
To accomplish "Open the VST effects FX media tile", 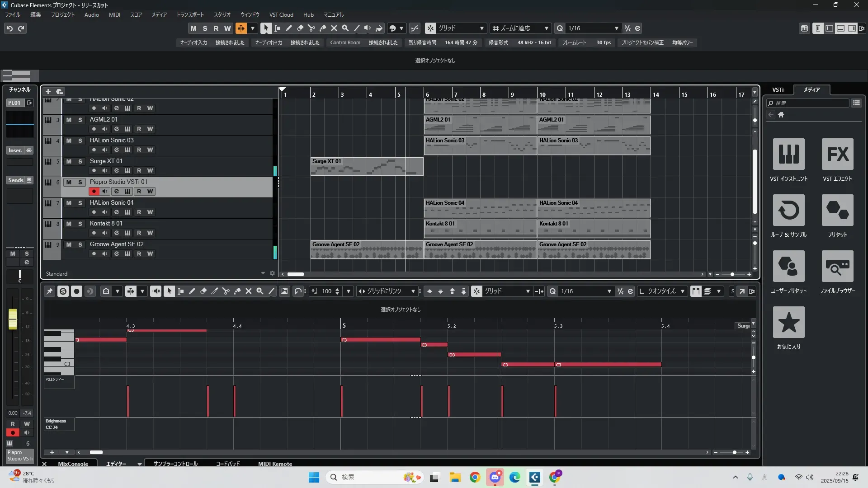I will click(x=837, y=155).
